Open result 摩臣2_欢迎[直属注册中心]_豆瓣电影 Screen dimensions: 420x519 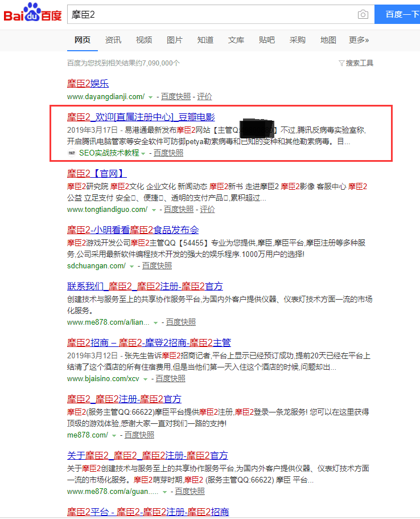[x=141, y=117]
